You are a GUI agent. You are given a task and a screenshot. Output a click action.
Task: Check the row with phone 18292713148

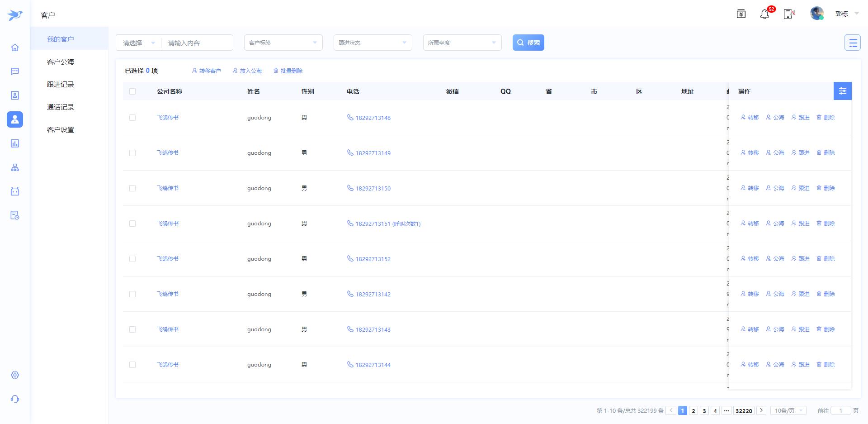click(x=132, y=118)
